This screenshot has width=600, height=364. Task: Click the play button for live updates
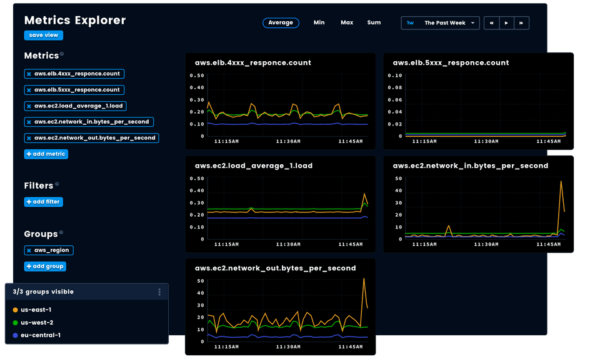506,23
